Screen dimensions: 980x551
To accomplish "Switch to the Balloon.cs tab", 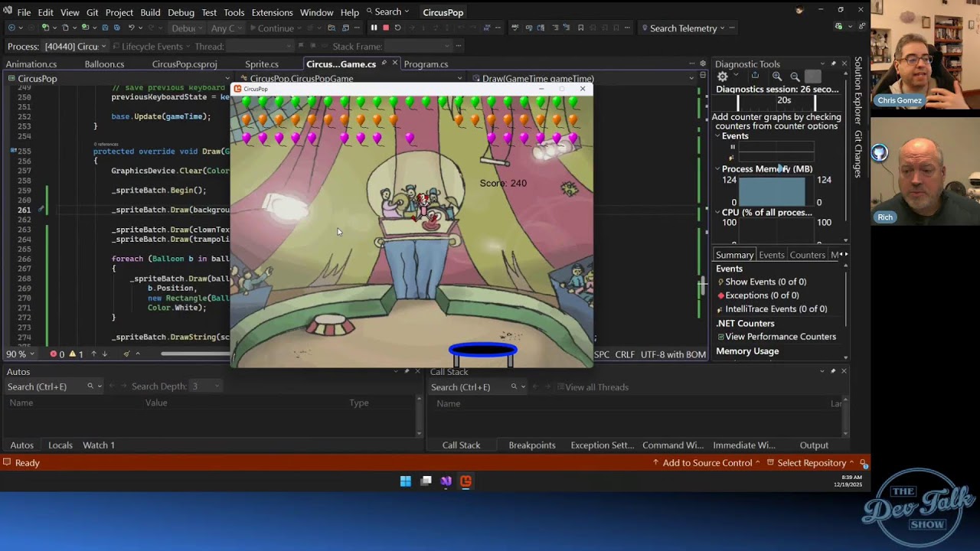I will (105, 64).
